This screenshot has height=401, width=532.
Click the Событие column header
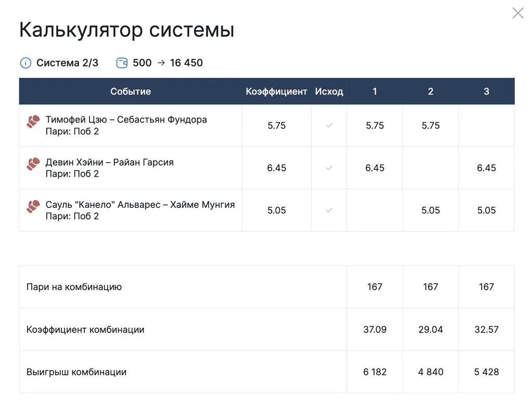(x=130, y=91)
